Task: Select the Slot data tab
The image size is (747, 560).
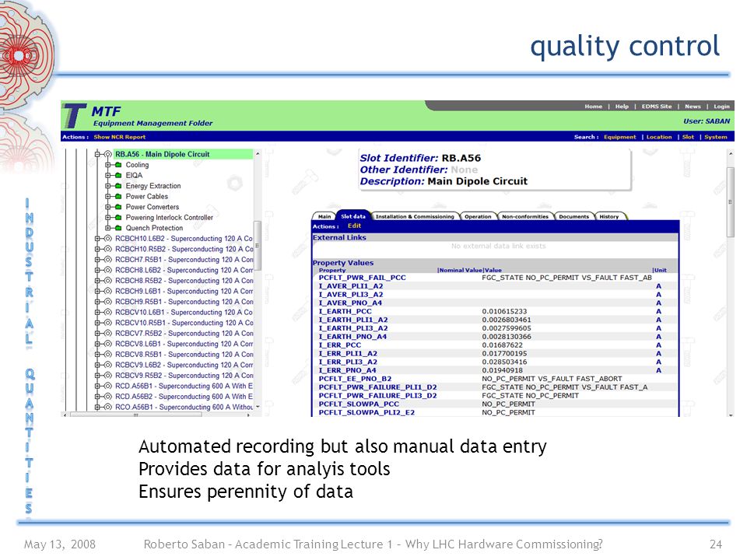Action: point(353,216)
